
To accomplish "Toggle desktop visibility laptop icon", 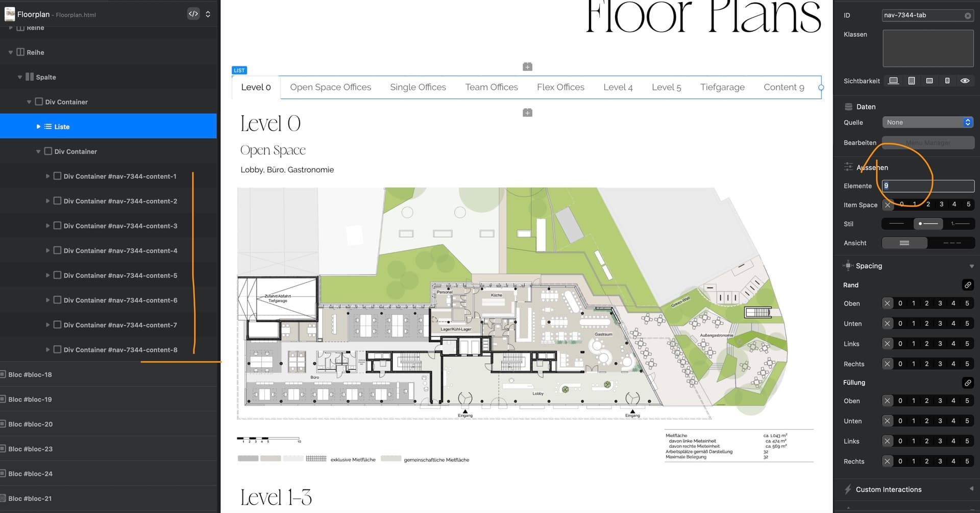I will (893, 81).
